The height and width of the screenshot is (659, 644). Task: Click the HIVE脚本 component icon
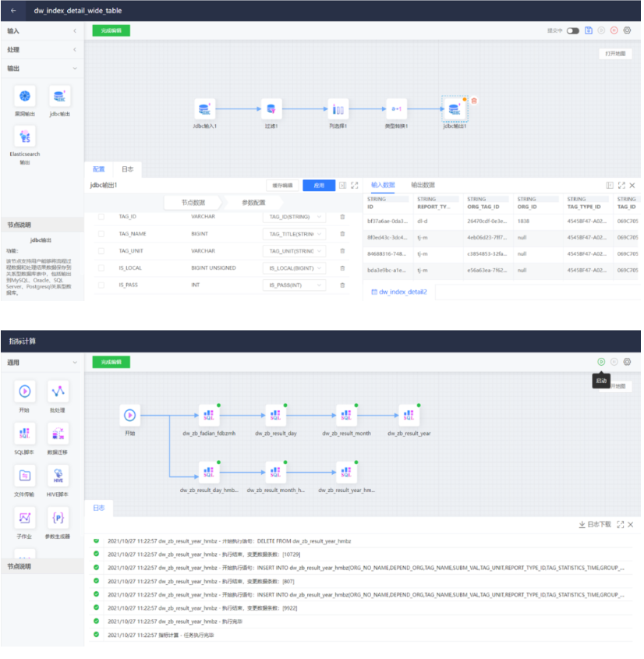click(58, 475)
